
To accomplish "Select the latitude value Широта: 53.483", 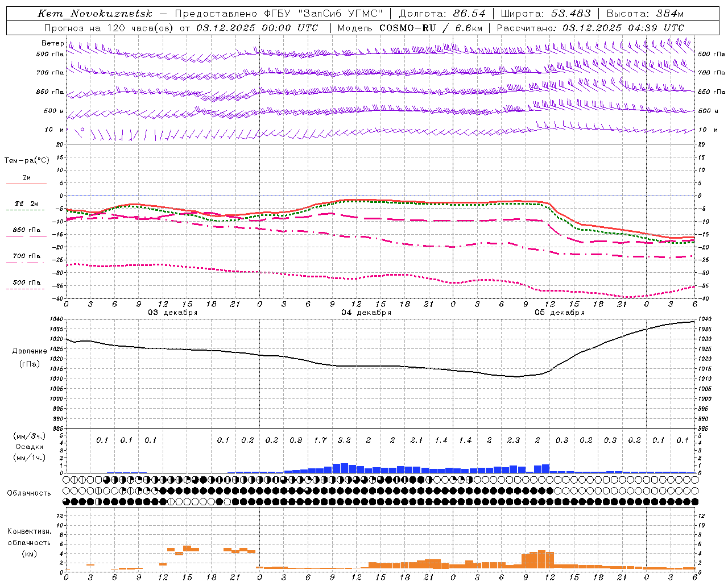I will point(546,14).
